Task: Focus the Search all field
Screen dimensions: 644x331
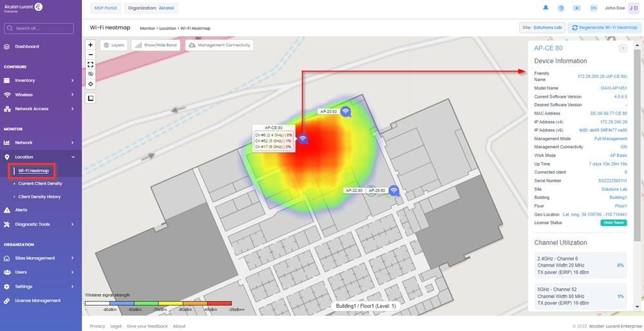Action: click(x=39, y=28)
